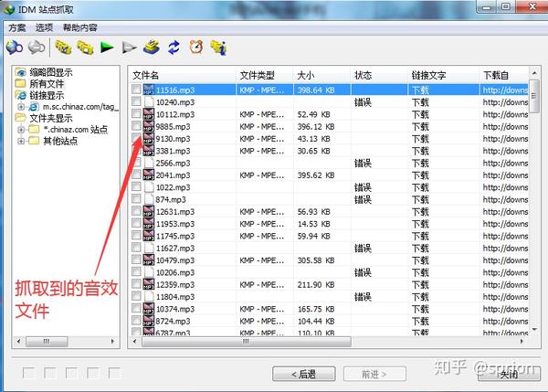The image size is (548, 392).
Task: Open the scheduler alarm clock icon
Action: (196, 48)
